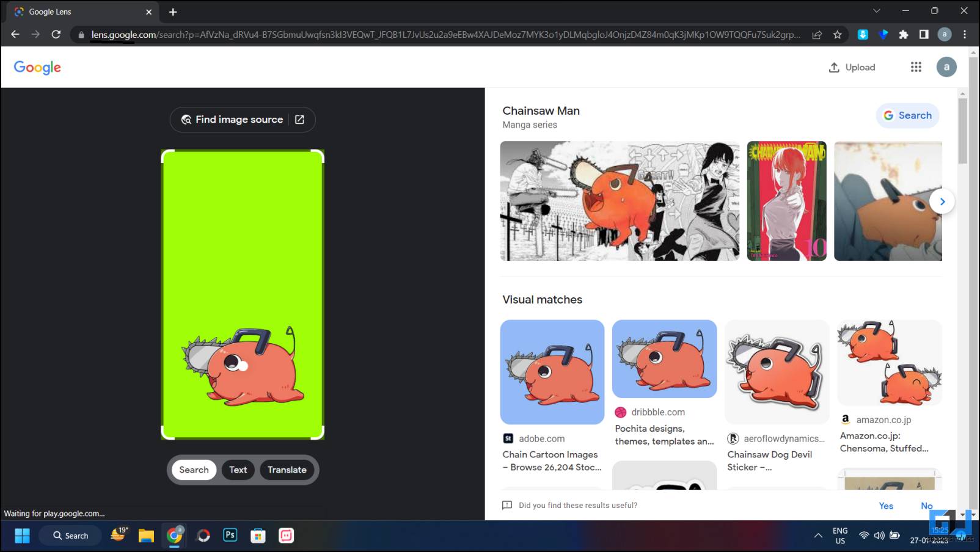Open the Extensions puzzle piece menu
This screenshot has width=980, height=552.
[x=904, y=35]
